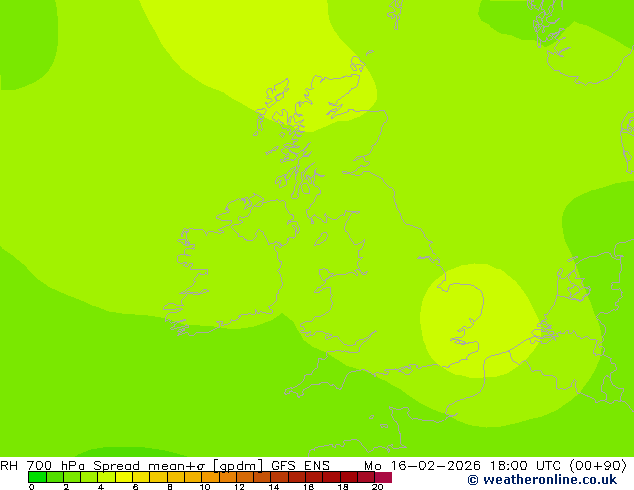Select the legend scale number "20"
This screenshot has height=490, width=634.
[x=378, y=487]
